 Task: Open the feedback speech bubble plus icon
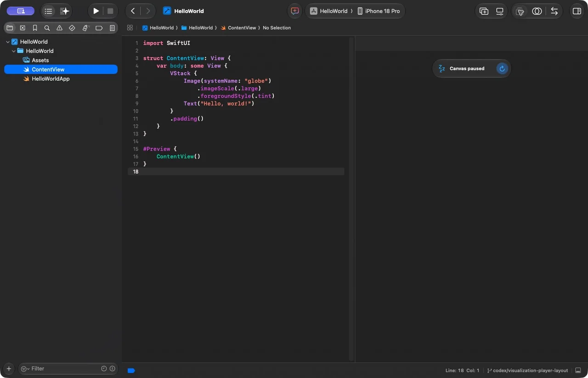295,11
